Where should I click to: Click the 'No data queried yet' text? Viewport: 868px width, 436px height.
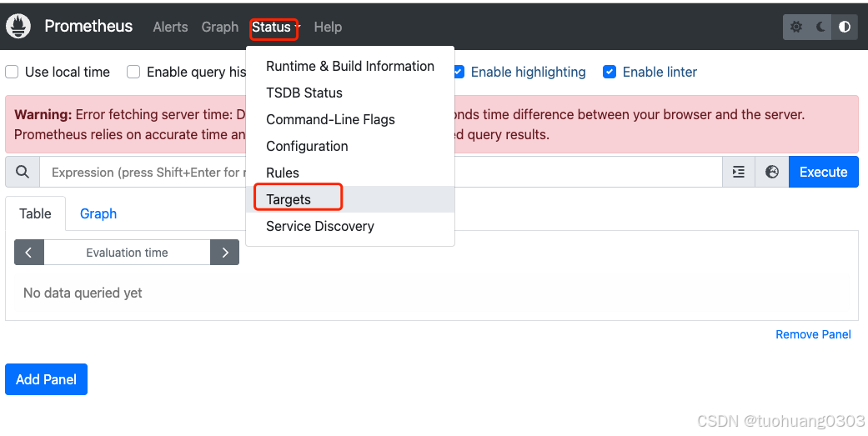click(x=83, y=293)
